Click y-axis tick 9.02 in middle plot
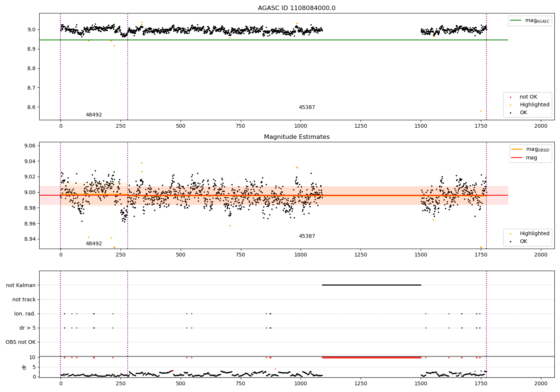The height and width of the screenshot is (392, 560). (30, 177)
